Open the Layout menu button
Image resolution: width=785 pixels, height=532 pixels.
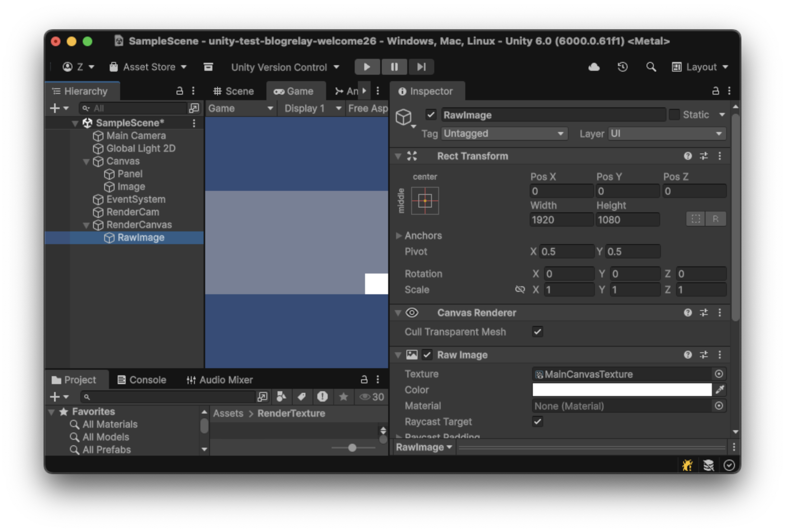(x=700, y=67)
